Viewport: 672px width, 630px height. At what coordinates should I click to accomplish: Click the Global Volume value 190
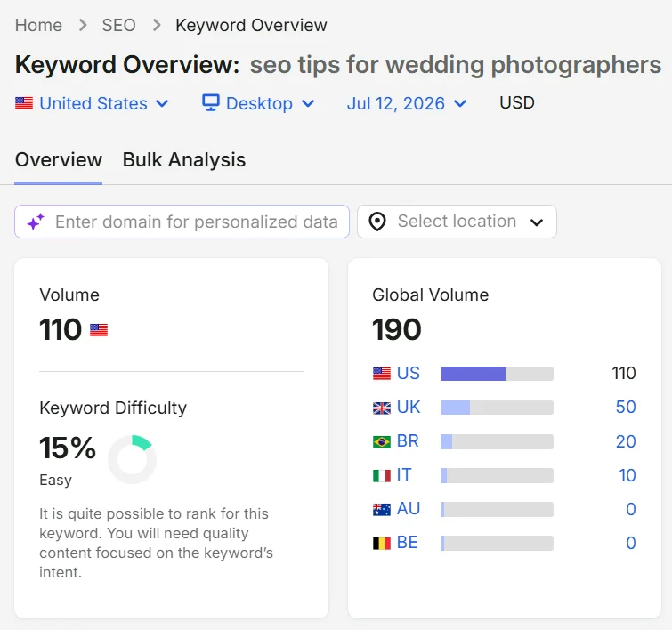pos(397,329)
